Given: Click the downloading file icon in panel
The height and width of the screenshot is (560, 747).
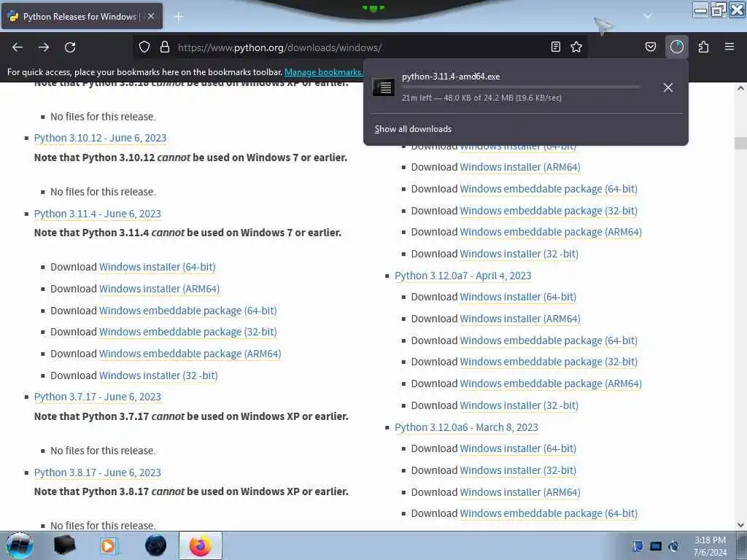Looking at the screenshot, I should (x=384, y=87).
